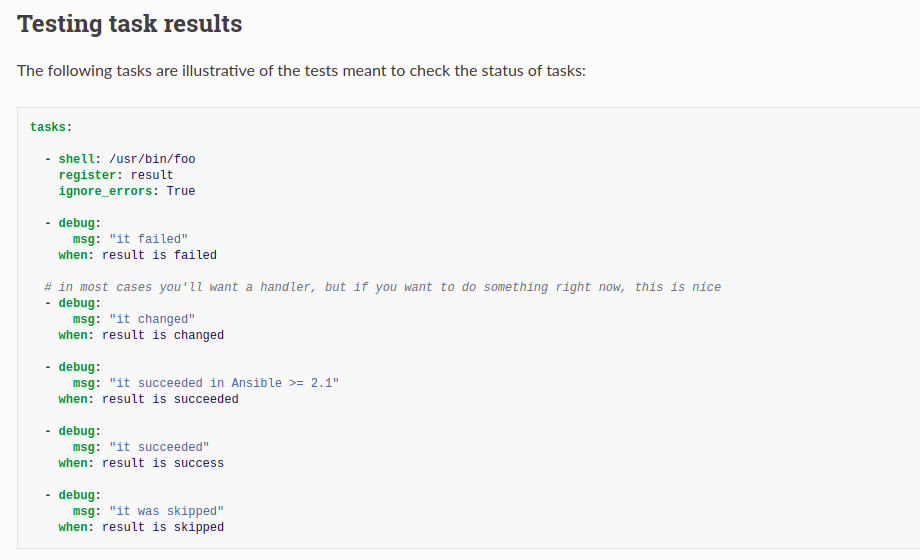This screenshot has width=920, height=560.
Task: Click the "it failed" message string
Action: point(148,239)
